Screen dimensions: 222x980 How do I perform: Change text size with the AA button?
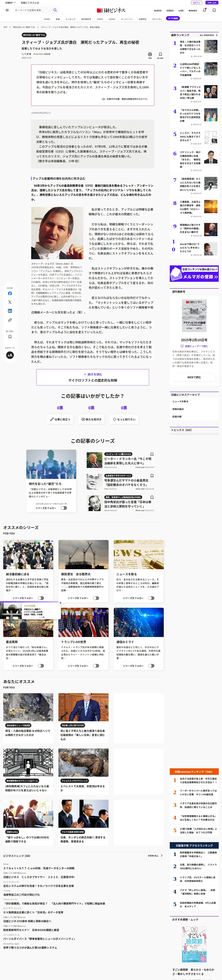pyautogui.click(x=10, y=355)
